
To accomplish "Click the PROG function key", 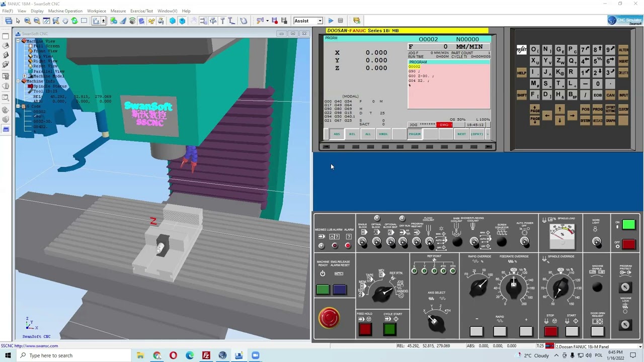I will pos(597,109).
